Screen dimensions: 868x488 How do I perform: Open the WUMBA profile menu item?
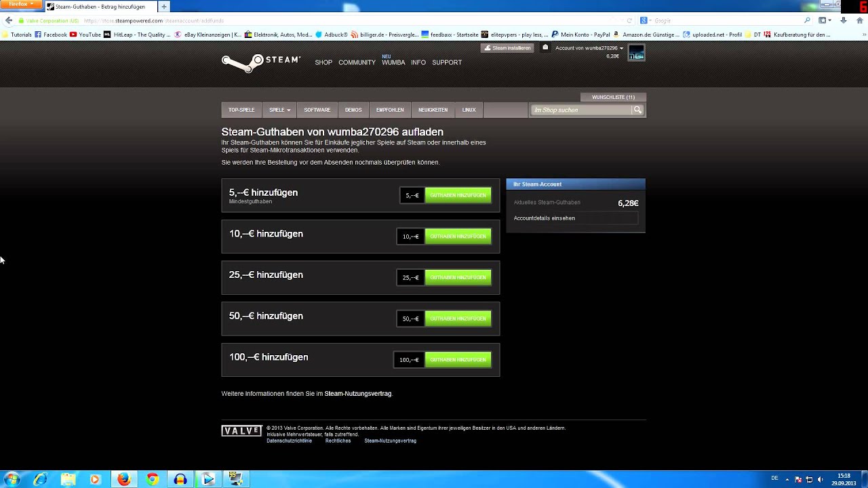coord(393,62)
